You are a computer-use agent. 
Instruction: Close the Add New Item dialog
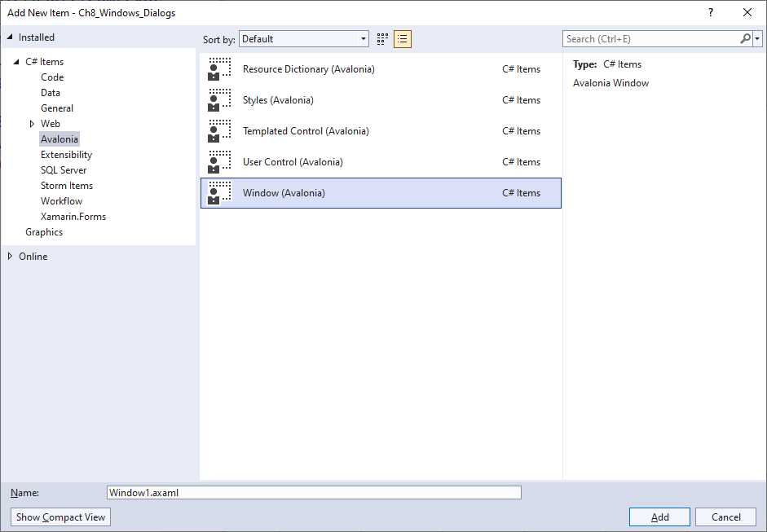pos(747,13)
